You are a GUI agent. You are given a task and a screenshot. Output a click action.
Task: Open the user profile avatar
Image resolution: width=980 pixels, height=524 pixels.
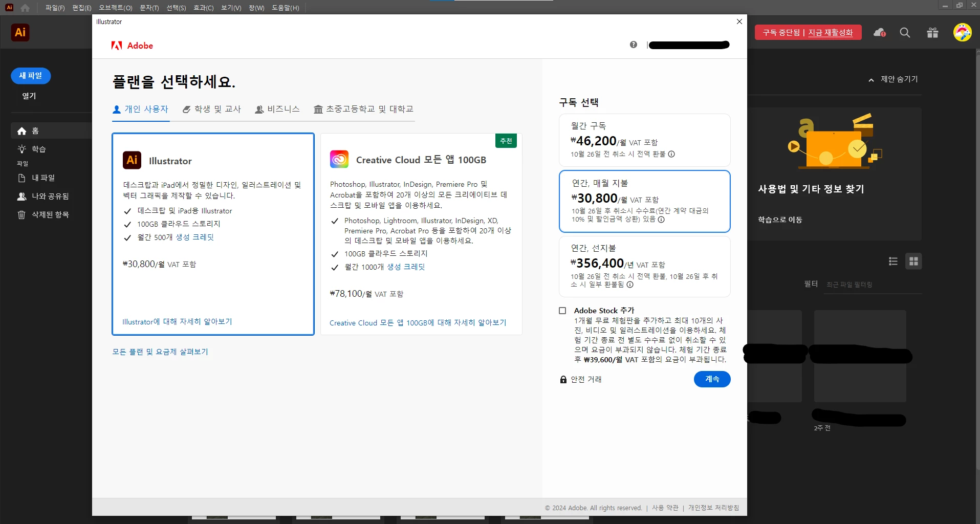[962, 33]
